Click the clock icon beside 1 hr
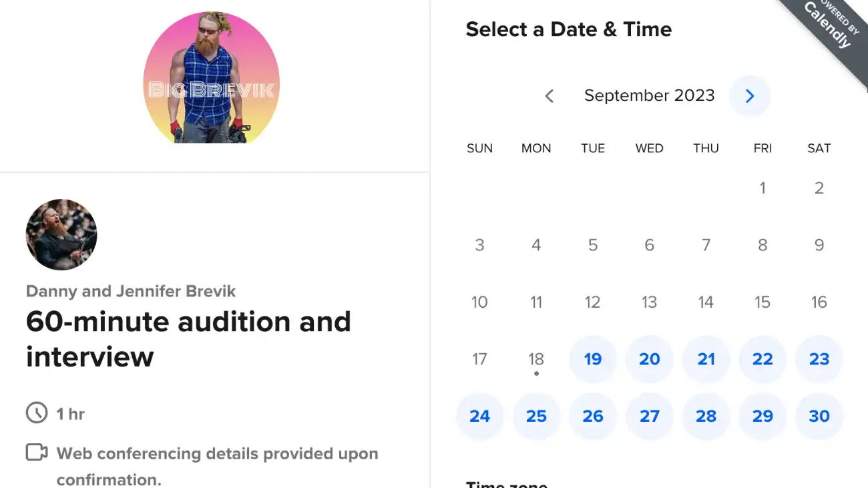Screen dimensions: 868x488 coord(37,414)
